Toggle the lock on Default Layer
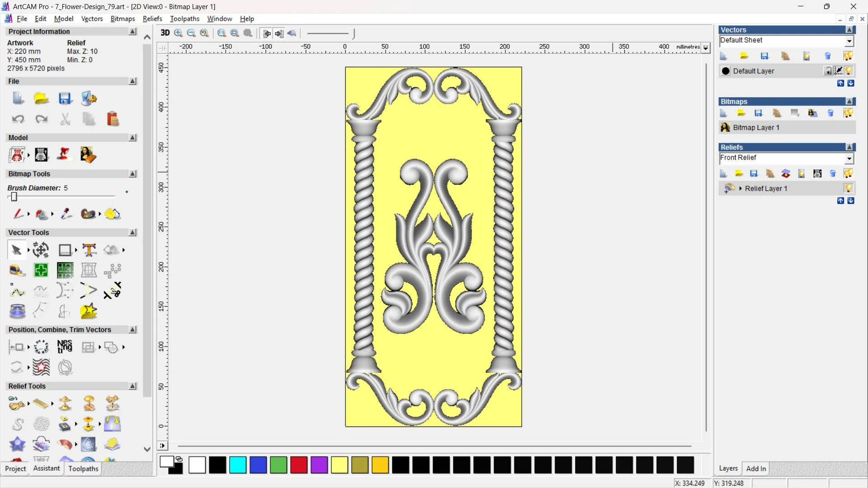868x488 pixels. pyautogui.click(x=828, y=70)
